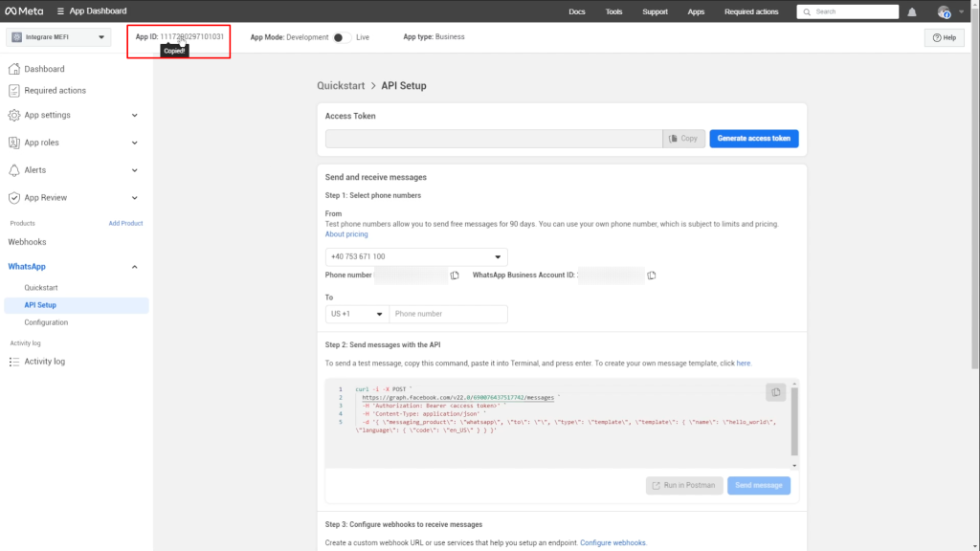Click the Alerts bell icon in sidebar
Image resolution: width=980 pixels, height=551 pixels.
point(13,170)
